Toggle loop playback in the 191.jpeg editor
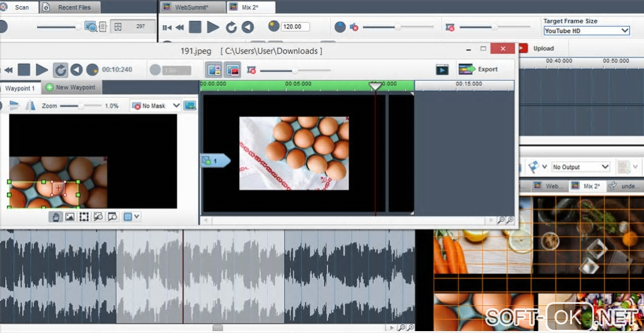644x333 pixels. tap(61, 70)
